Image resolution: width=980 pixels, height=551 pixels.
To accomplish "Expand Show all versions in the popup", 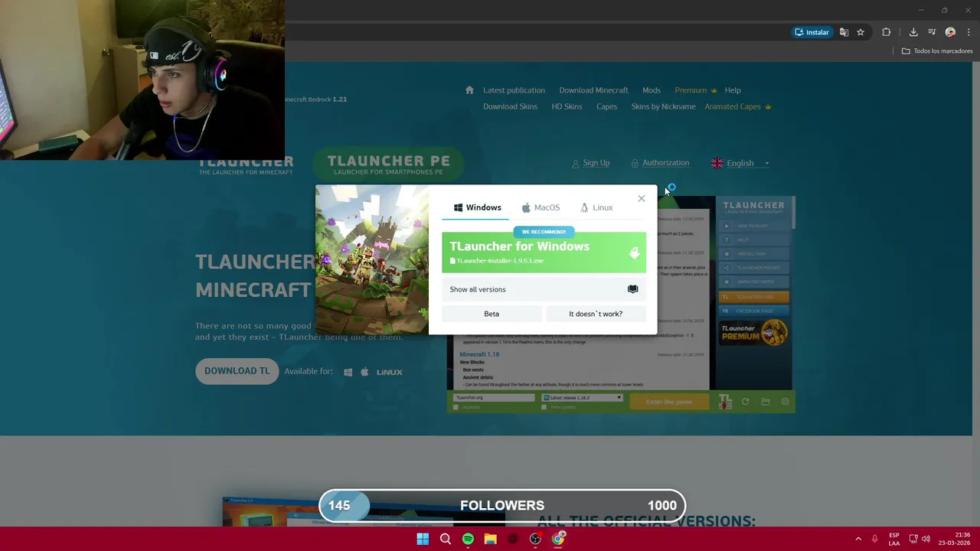I will coord(544,289).
